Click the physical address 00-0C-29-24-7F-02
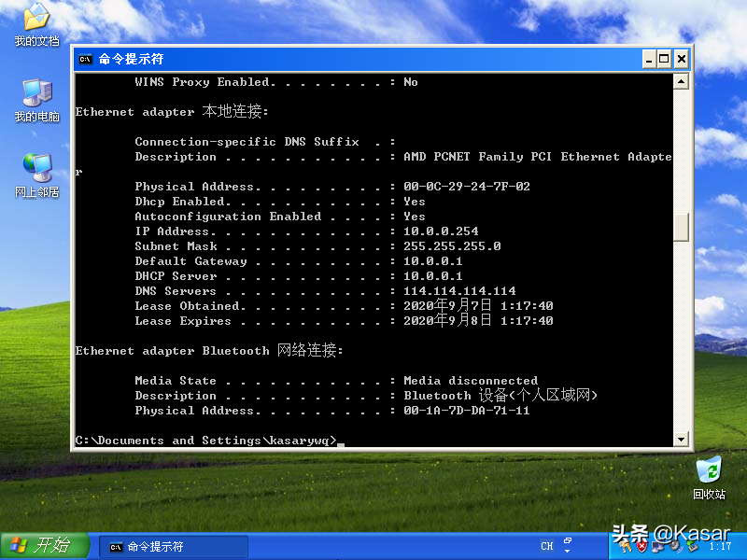Image resolution: width=747 pixels, height=560 pixels. [467, 186]
